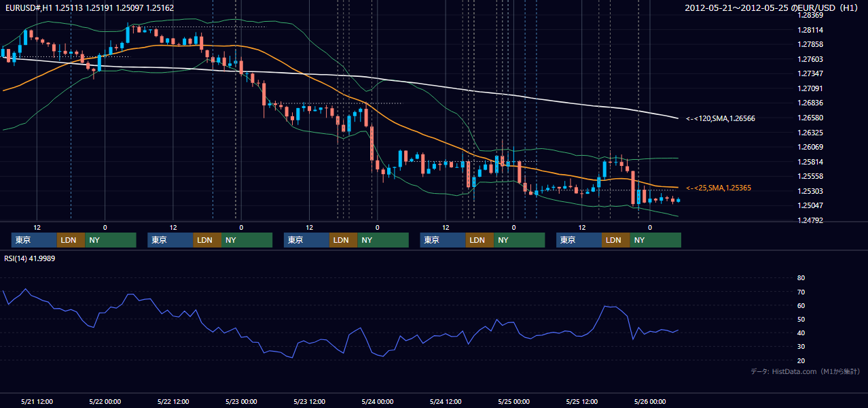Viewport: 868px width, 408px height.
Task: Click the 東京 session block above 5/21 12:00
Action: click(34, 240)
